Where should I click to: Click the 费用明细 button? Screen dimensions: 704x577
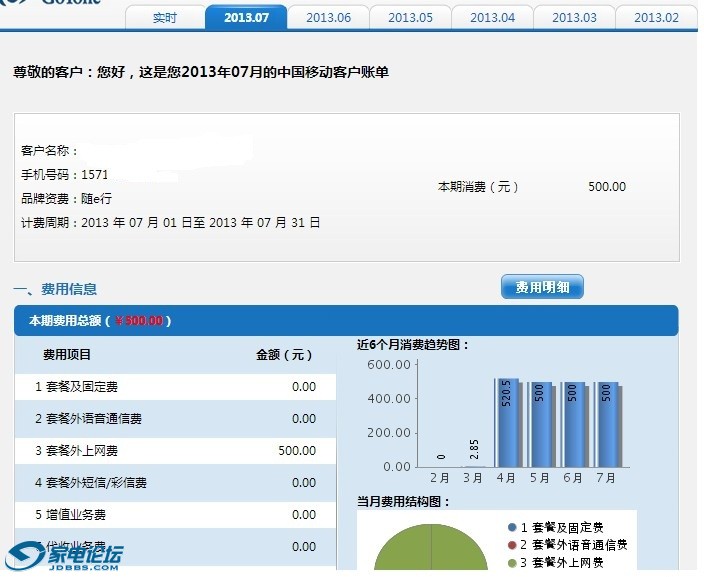542,286
